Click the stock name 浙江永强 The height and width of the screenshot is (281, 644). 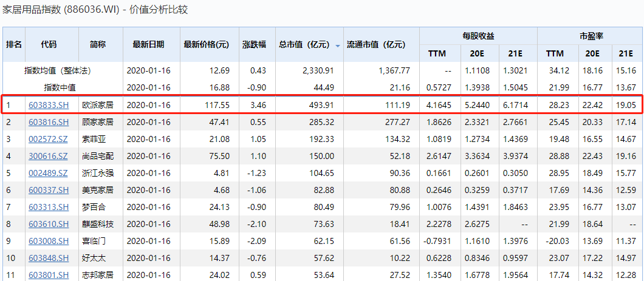[98, 173]
